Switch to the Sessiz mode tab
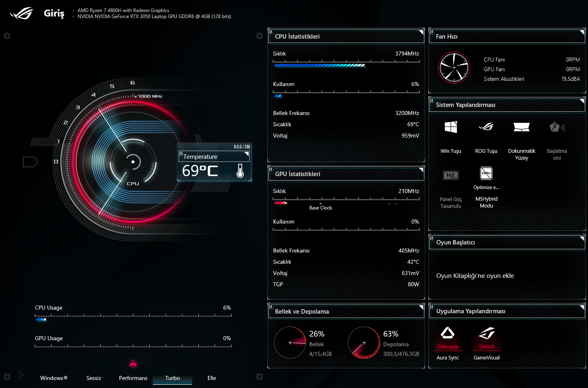Screen dimensions: 588x388 94,378
